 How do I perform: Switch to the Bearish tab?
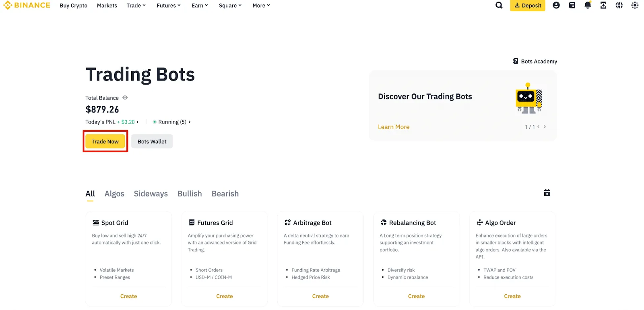tap(225, 194)
